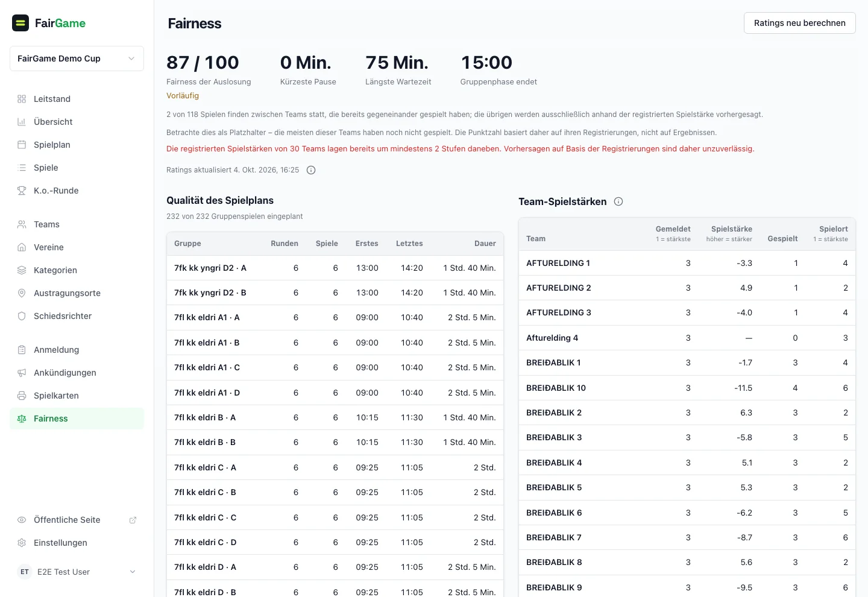
Task: Click the Austragungsorte map pin icon
Action: (x=22, y=293)
